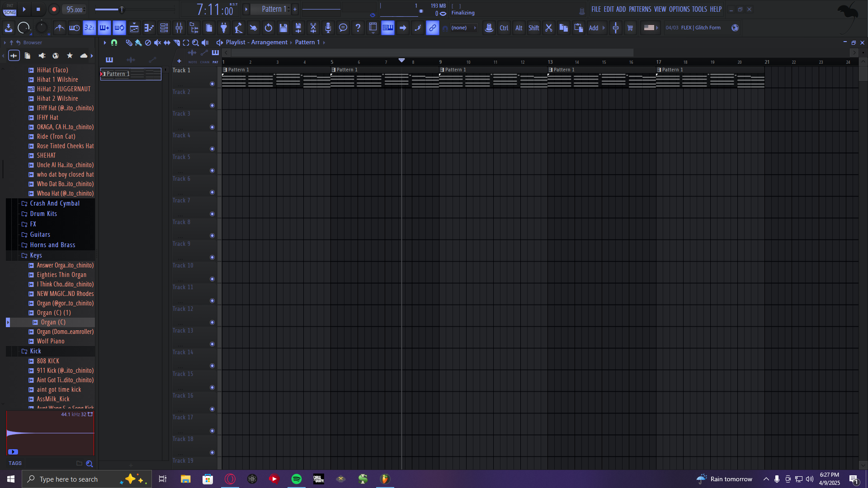868x488 pixels.
Task: Open Spotify from the Windows taskbar
Action: coord(297,479)
